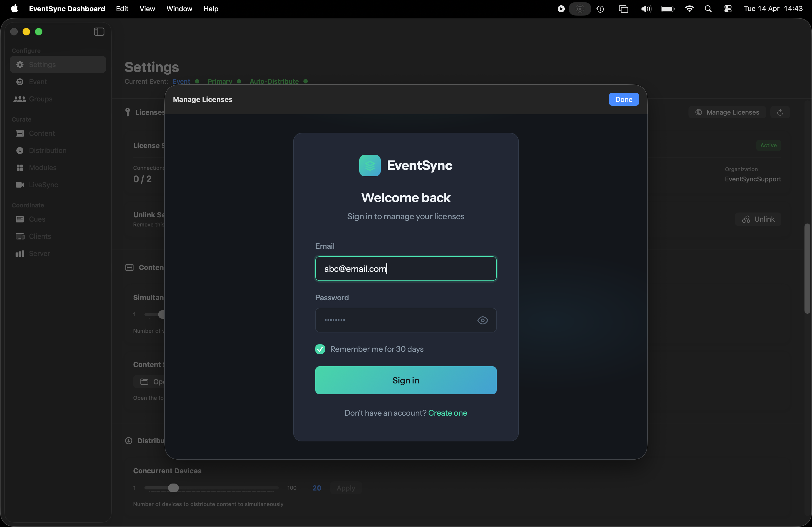Click the Primary status label

pyautogui.click(x=220, y=82)
